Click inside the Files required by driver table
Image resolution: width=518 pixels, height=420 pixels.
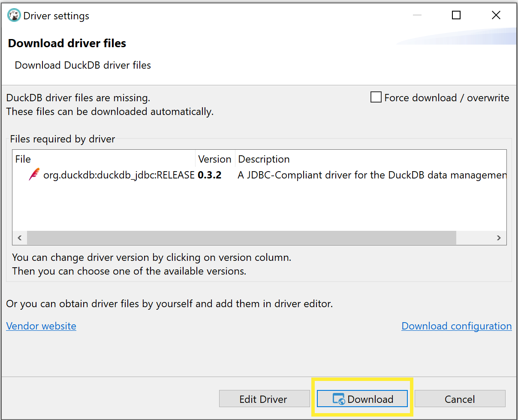pyautogui.click(x=257, y=206)
